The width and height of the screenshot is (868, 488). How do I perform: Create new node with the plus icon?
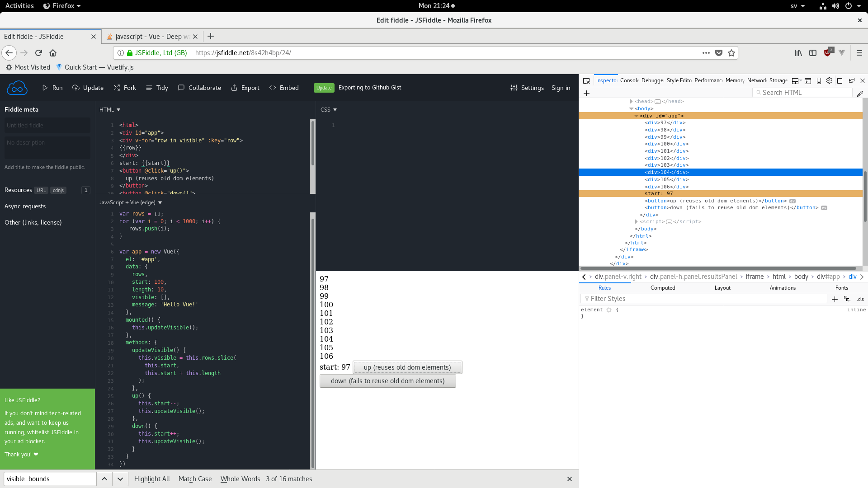pos(586,93)
